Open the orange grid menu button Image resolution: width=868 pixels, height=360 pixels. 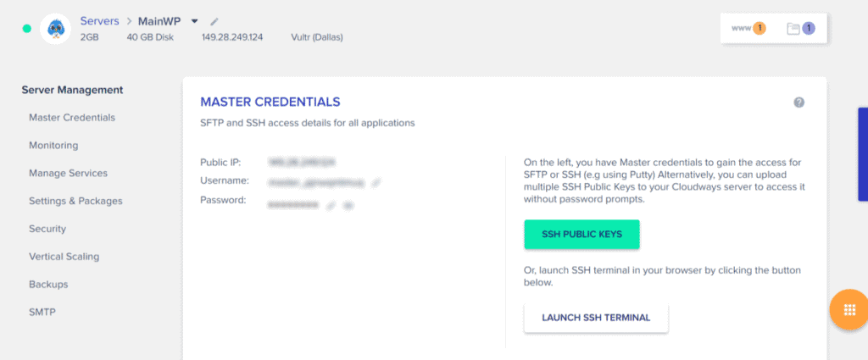849,310
